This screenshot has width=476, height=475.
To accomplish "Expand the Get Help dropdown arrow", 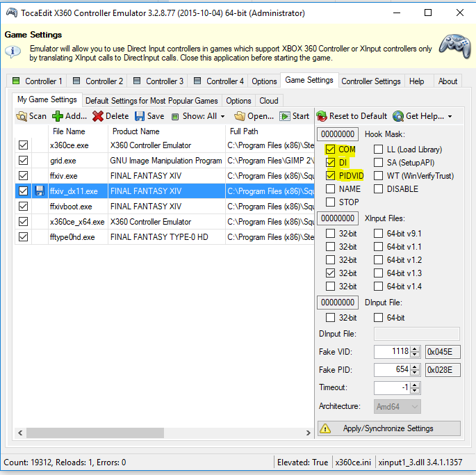I will [450, 116].
